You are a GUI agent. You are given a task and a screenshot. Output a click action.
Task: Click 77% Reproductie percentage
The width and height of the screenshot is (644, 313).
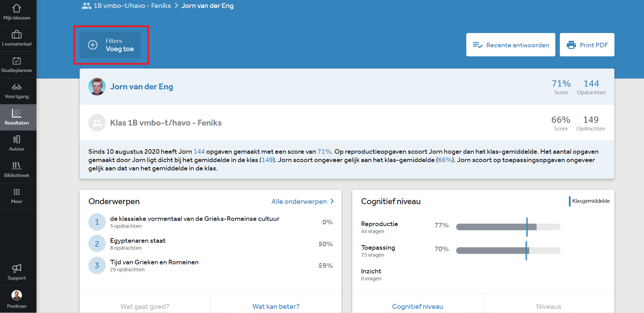442,225
